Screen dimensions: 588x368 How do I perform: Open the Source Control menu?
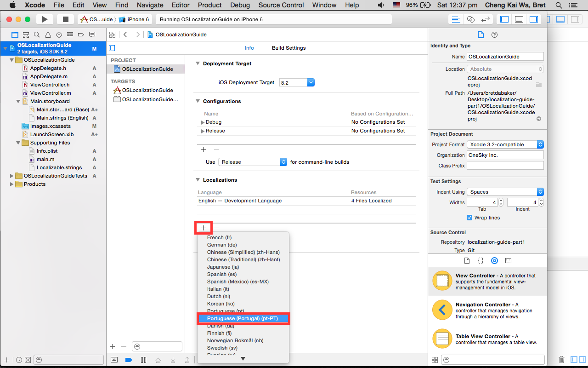point(281,5)
